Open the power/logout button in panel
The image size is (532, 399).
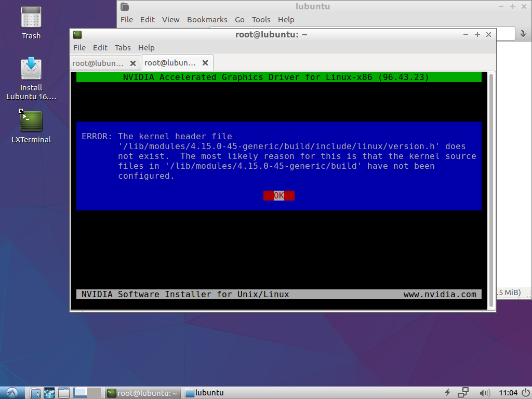pyautogui.click(x=526, y=393)
